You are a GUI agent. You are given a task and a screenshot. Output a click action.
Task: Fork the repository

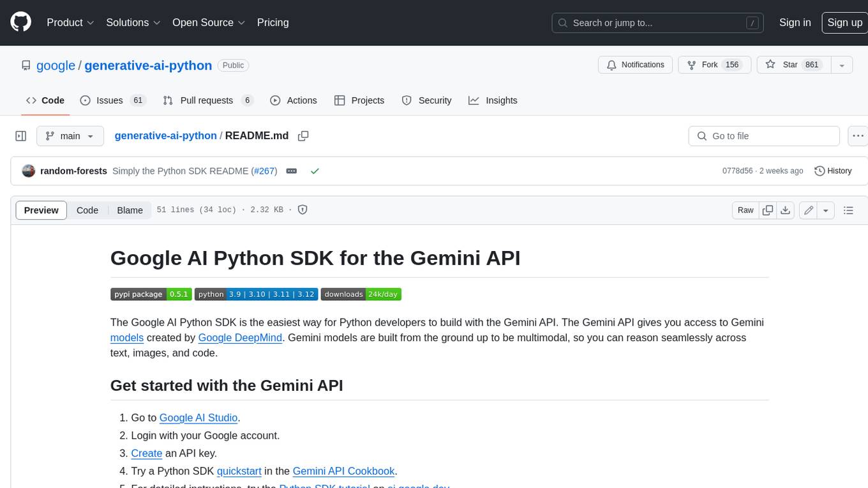714,65
